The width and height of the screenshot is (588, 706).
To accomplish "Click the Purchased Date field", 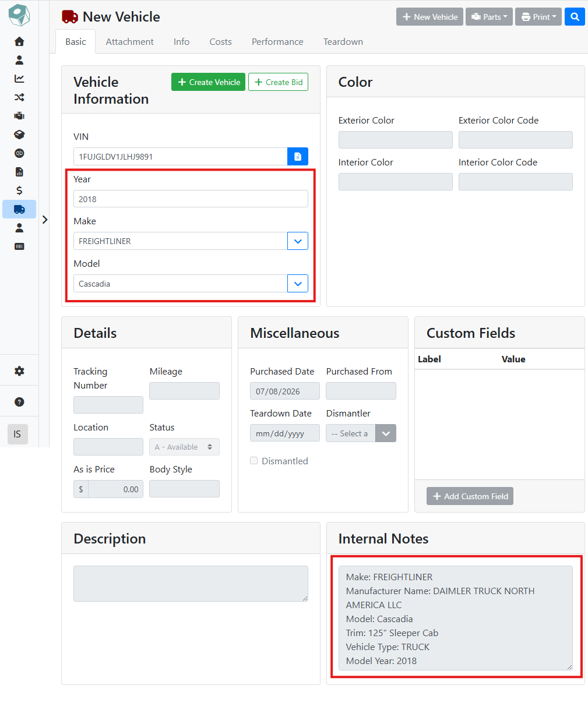I will (285, 391).
